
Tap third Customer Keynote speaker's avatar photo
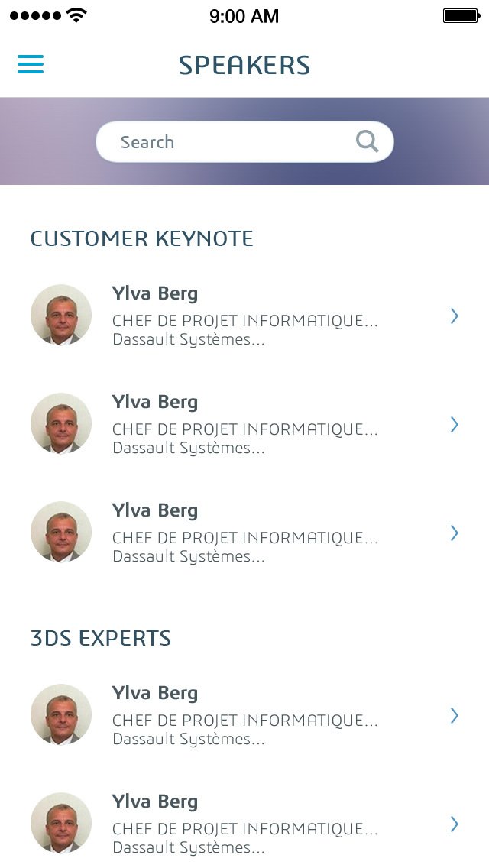pos(61,532)
